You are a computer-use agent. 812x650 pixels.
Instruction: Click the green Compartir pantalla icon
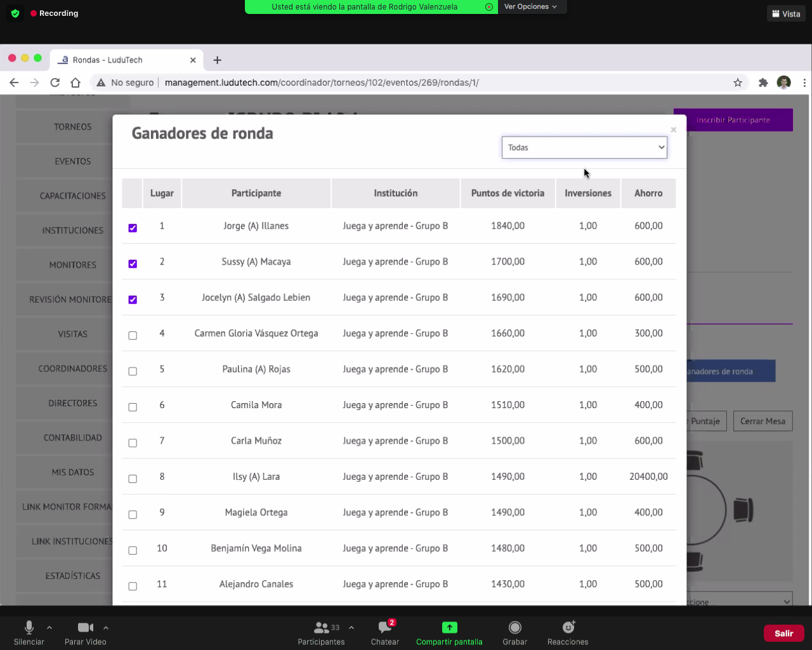(449, 627)
